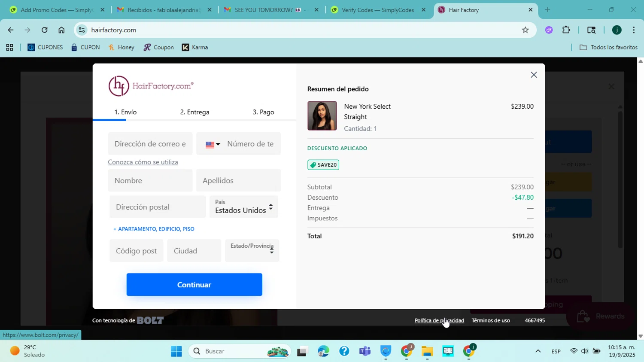Open the phone country flag selector

213,144
